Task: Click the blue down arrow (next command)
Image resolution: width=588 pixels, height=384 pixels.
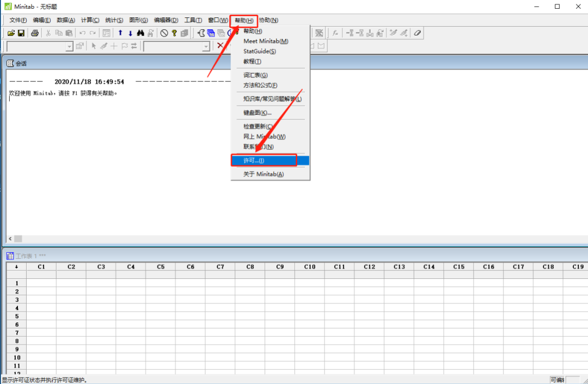Action: (x=131, y=33)
